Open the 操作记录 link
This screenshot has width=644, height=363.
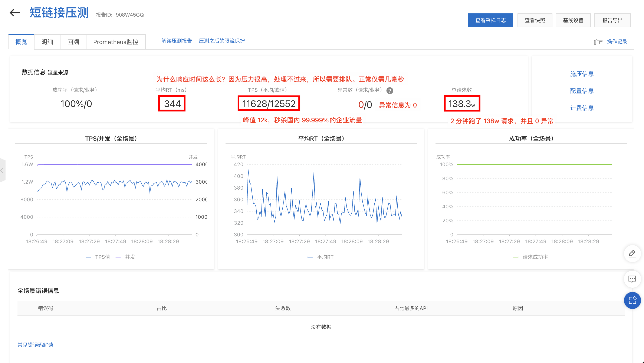pos(617,42)
